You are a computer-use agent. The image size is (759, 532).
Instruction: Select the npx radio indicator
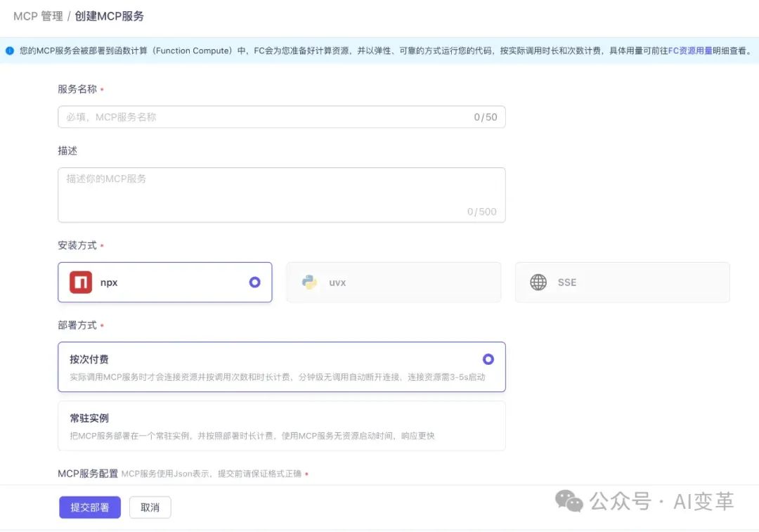pos(254,282)
